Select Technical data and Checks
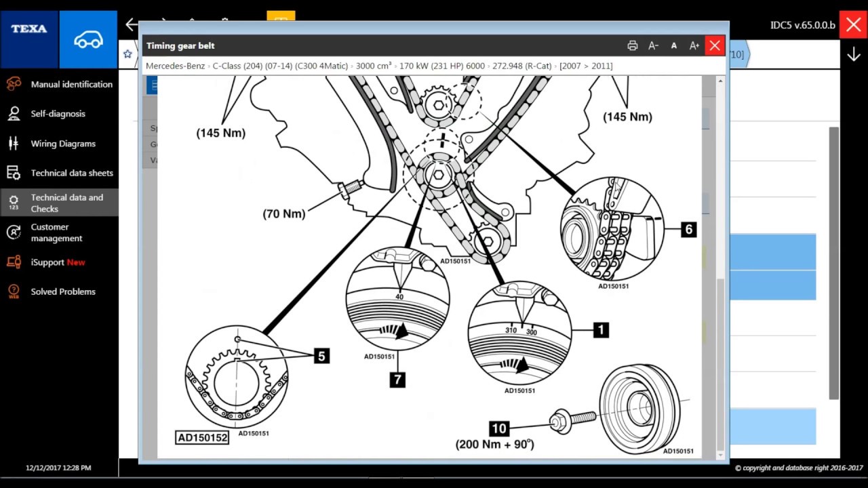868x488 pixels. (59, 203)
